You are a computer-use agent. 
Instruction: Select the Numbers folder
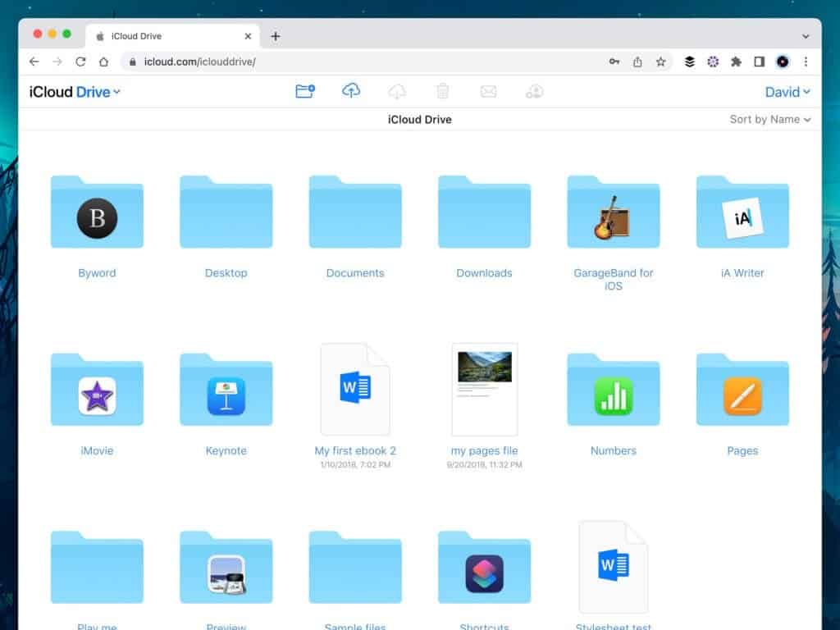click(613, 391)
